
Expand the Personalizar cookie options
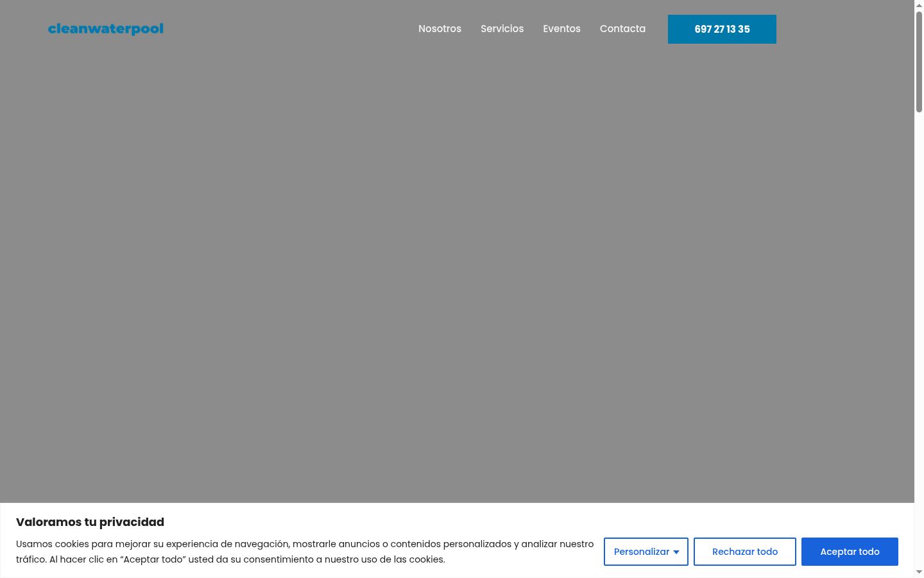coord(646,552)
